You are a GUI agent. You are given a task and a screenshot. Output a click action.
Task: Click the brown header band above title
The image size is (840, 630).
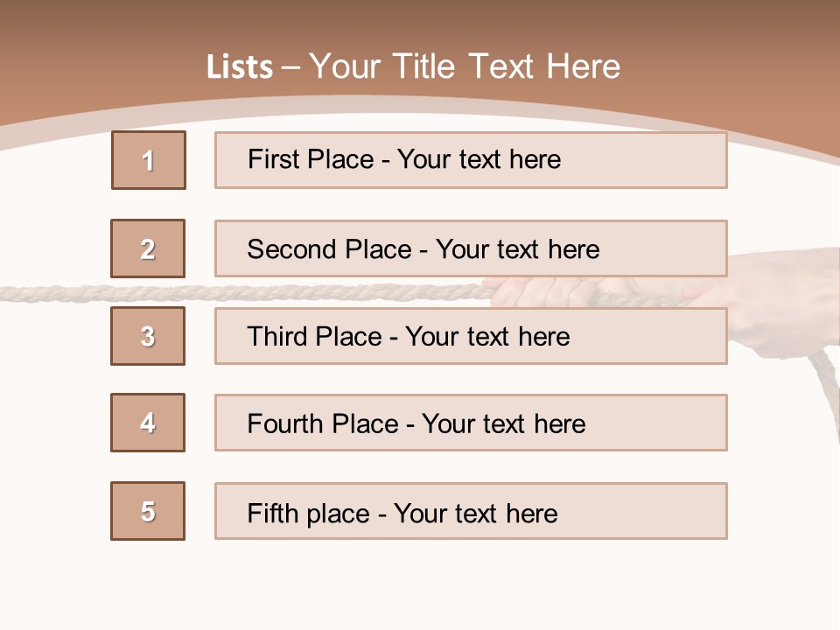pyautogui.click(x=420, y=22)
